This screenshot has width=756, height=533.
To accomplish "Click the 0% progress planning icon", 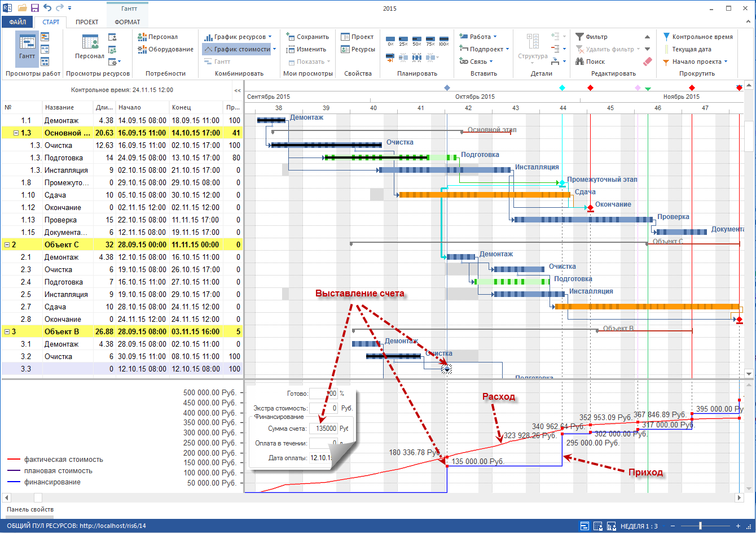I will click(390, 41).
